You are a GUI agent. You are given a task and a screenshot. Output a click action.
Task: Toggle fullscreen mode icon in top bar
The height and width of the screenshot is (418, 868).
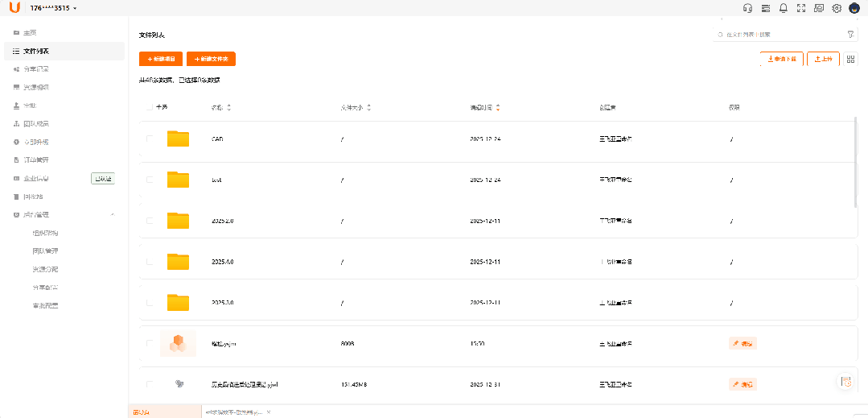pos(800,8)
